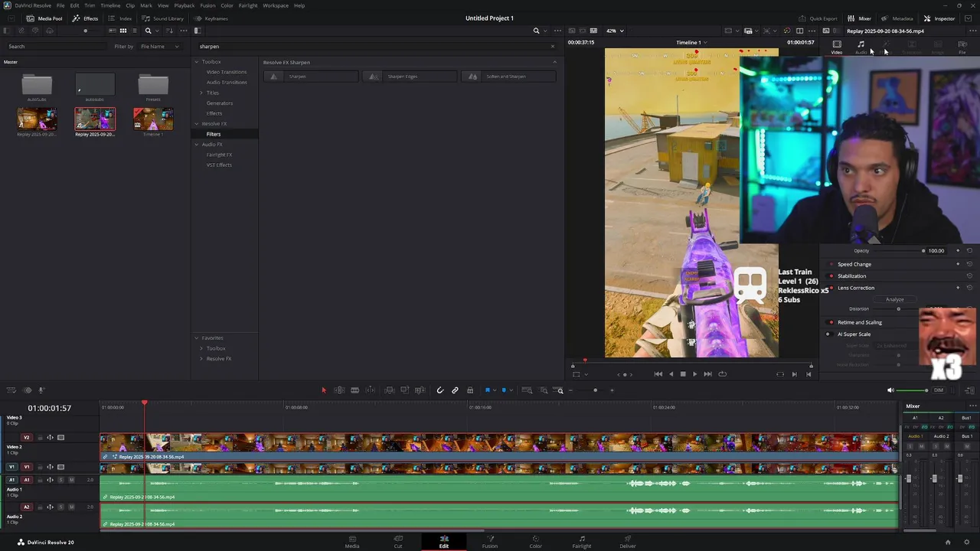Open the Audio tab icon in Inspector
The image size is (980, 551).
pyautogui.click(x=861, y=47)
